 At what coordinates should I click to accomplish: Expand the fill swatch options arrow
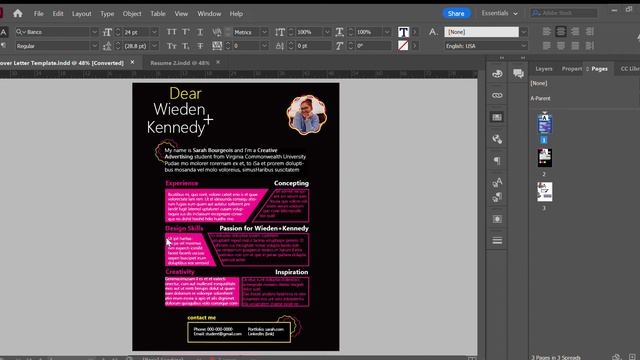pos(415,32)
